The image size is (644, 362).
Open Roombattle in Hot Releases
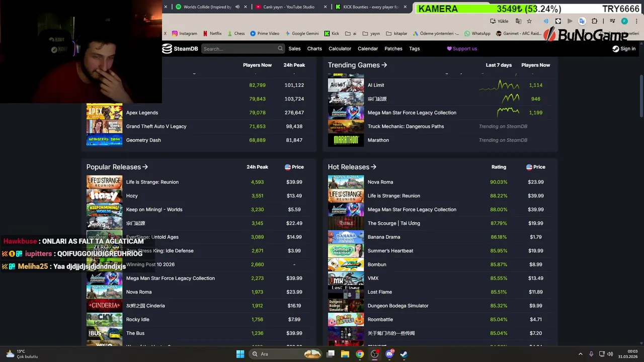380,319
